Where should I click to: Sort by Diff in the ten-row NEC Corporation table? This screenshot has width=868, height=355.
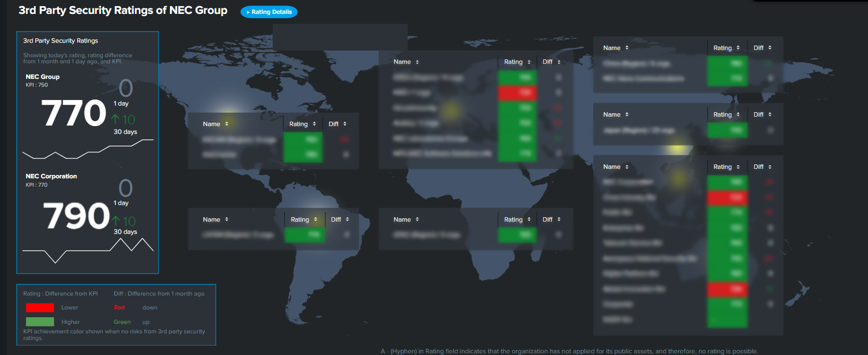(762, 167)
